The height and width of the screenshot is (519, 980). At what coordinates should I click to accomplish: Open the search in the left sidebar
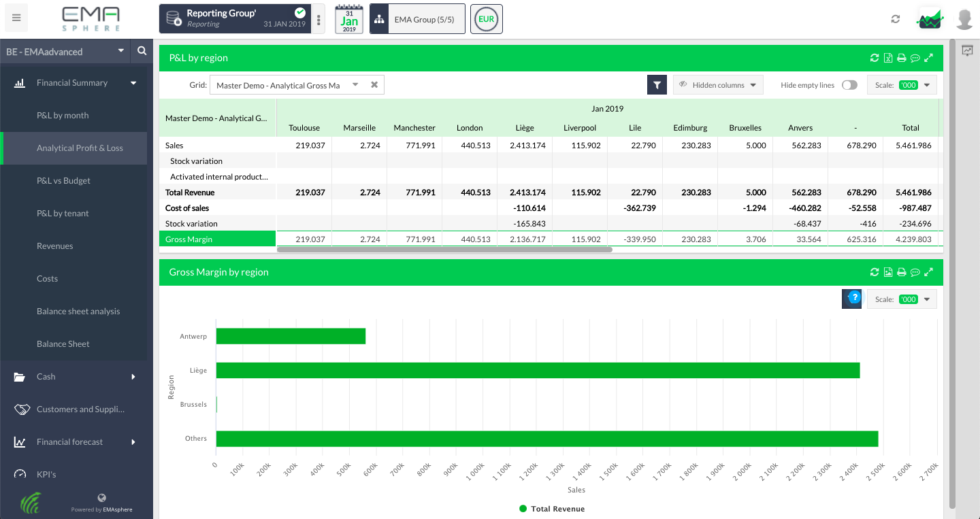click(x=141, y=51)
